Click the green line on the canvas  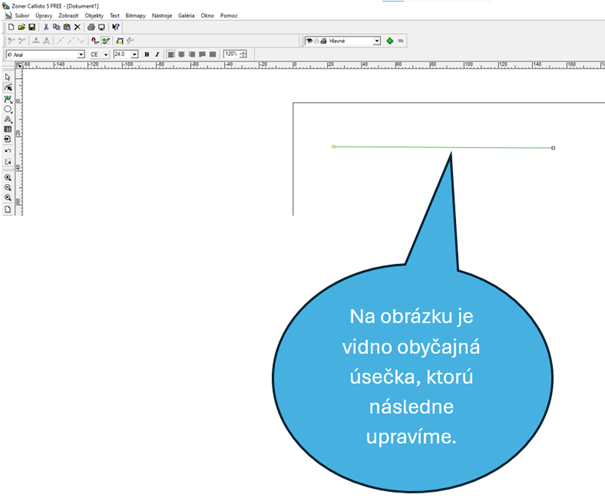pyautogui.click(x=440, y=147)
